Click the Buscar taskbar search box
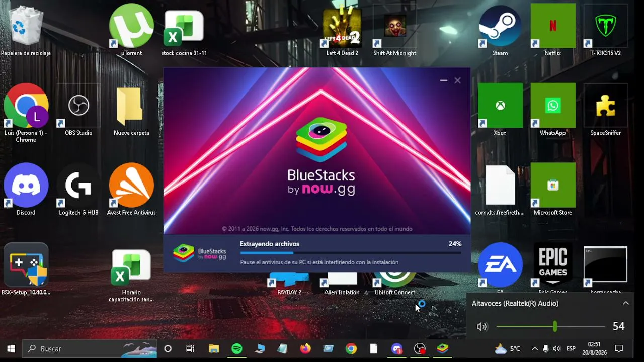This screenshot has width=644, height=362. click(90, 348)
